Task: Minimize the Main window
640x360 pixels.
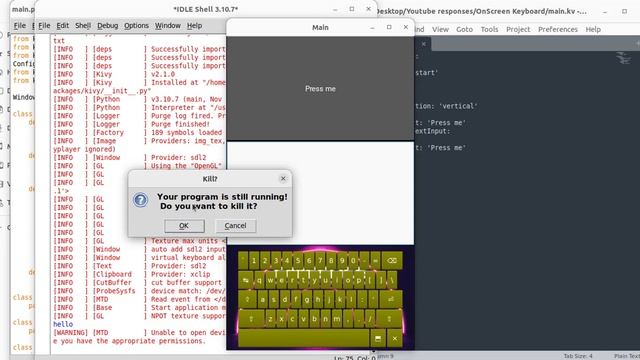Action: pyautogui.click(x=372, y=27)
